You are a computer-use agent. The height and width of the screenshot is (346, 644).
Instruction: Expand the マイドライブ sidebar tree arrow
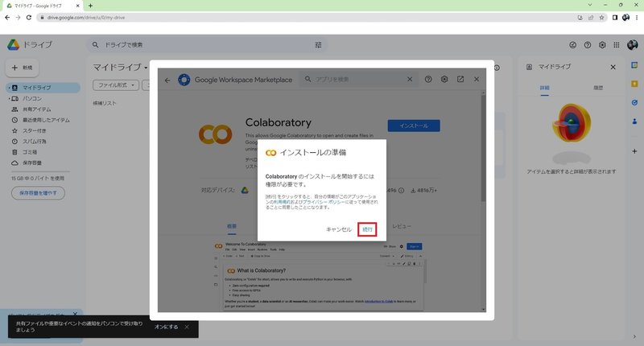tap(9, 88)
